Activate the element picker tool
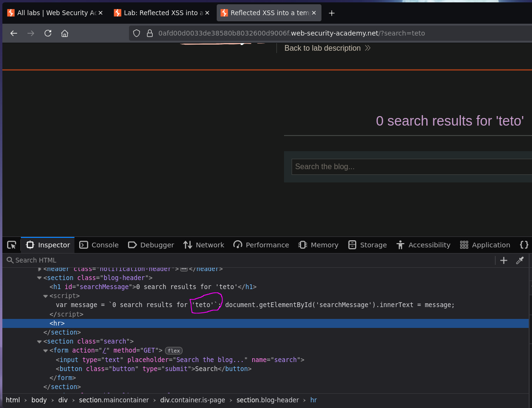Screen dimensions: 532x408 coord(11,245)
